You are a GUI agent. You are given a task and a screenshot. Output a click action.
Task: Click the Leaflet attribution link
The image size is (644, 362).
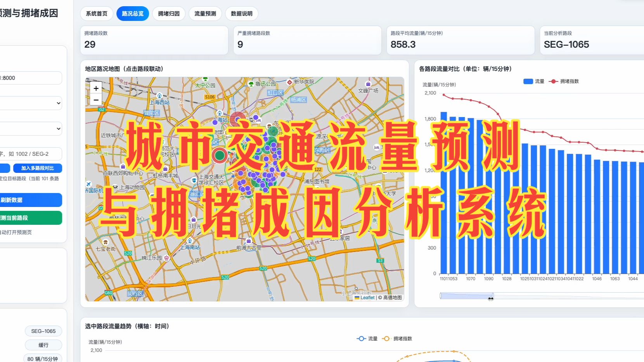tap(367, 298)
